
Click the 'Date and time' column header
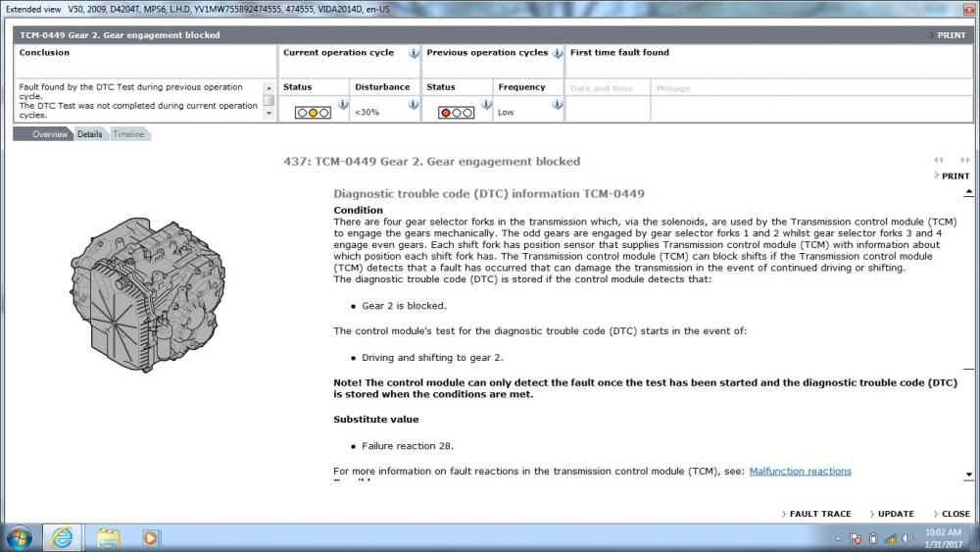pyautogui.click(x=602, y=89)
